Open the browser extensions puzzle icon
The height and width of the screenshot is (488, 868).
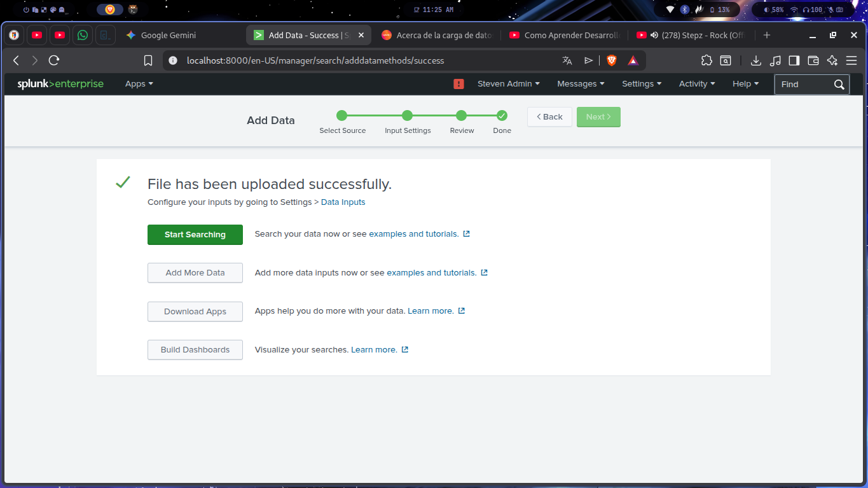coord(706,60)
